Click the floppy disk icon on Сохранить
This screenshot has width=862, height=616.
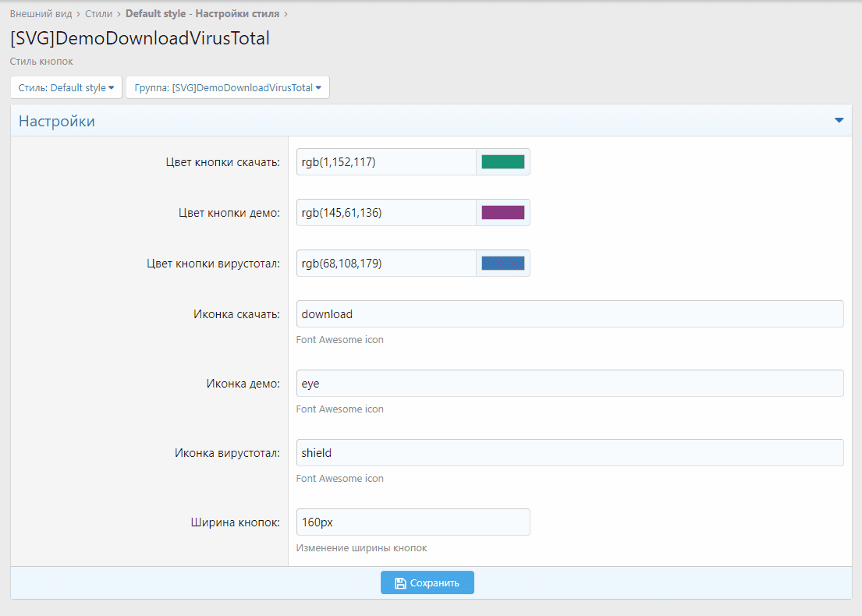[x=400, y=583]
